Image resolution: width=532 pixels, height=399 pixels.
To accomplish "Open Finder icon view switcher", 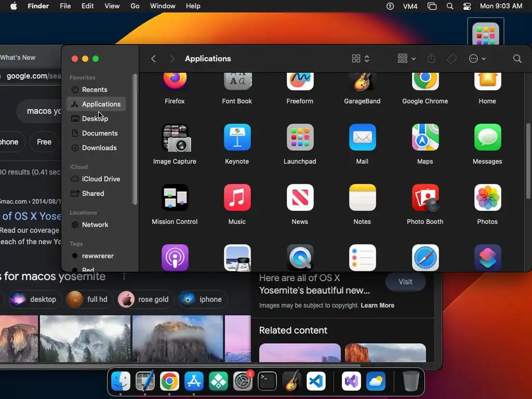I will pyautogui.click(x=361, y=59).
